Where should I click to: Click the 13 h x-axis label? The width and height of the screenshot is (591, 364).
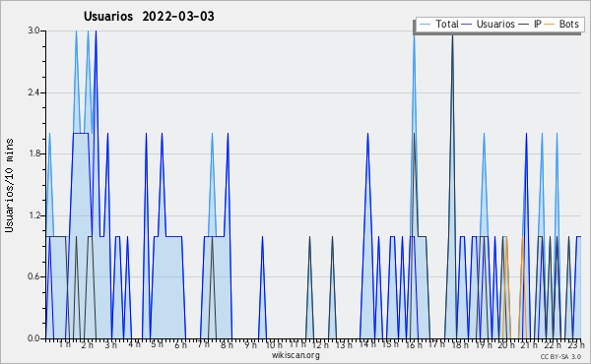coord(344,345)
